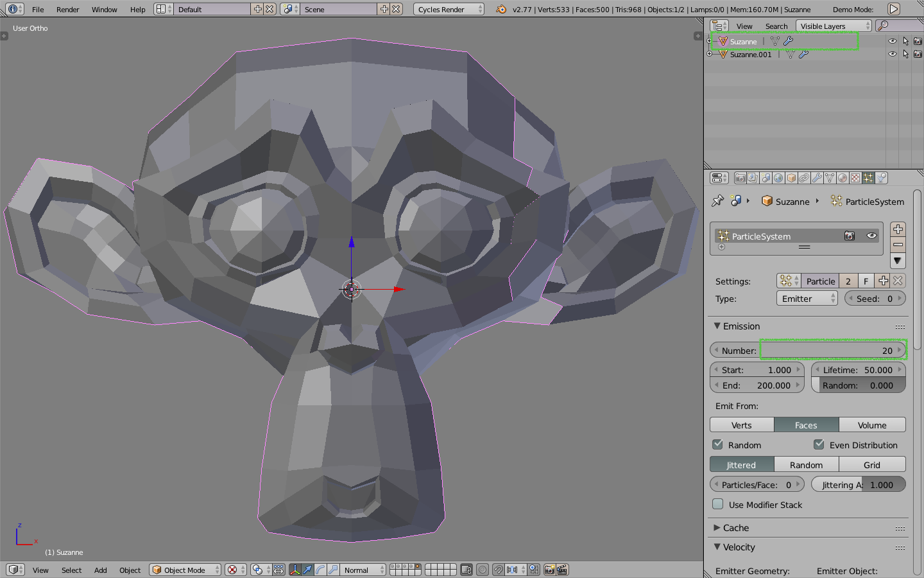Image resolution: width=924 pixels, height=578 pixels.
Task: Open the Render Layers properties tab
Action: click(x=753, y=178)
